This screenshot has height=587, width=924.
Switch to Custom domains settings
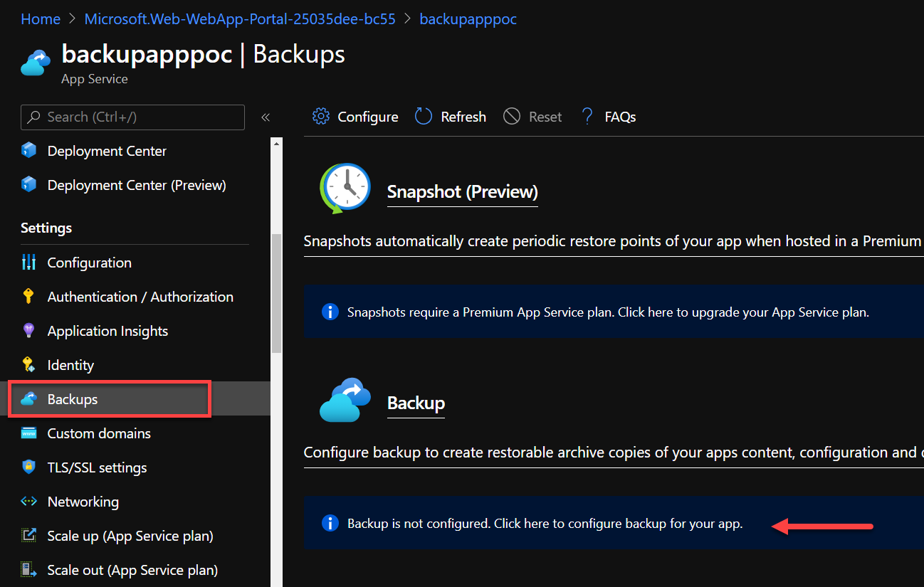(99, 433)
